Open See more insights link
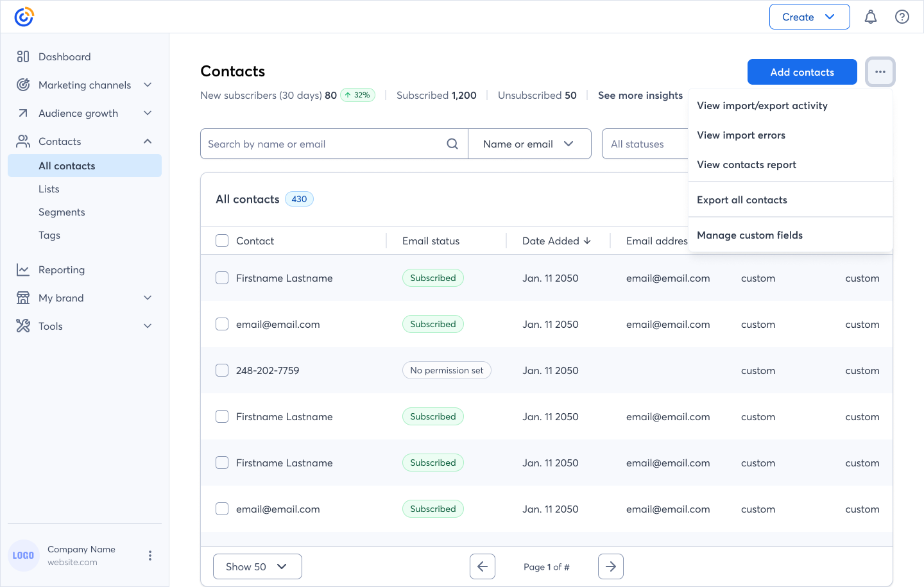Viewport: 924px width, 587px height. pos(640,95)
